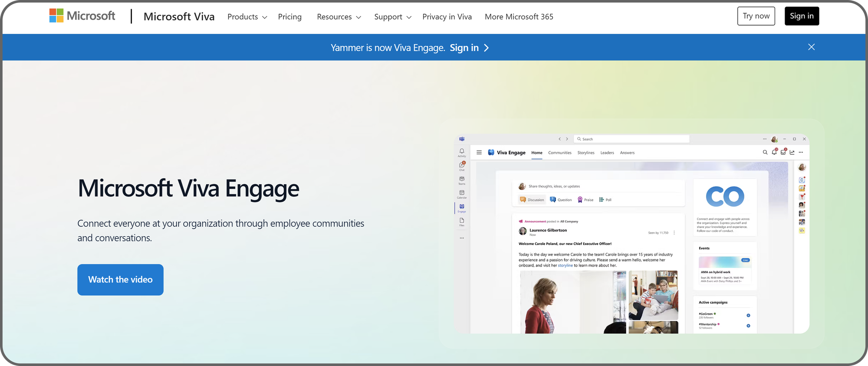Image resolution: width=868 pixels, height=366 pixels.
Task: Open the Pricing page
Action: click(289, 17)
